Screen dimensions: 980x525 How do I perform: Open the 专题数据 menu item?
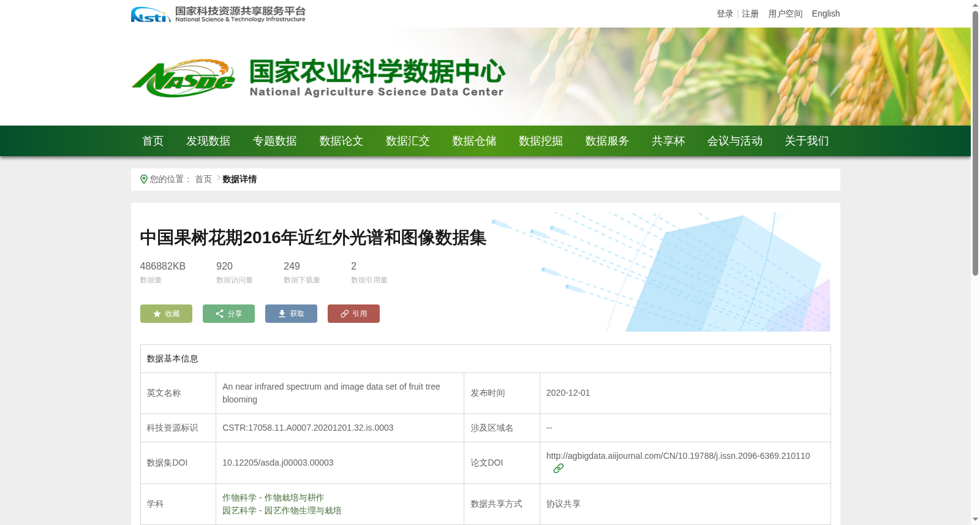click(275, 141)
